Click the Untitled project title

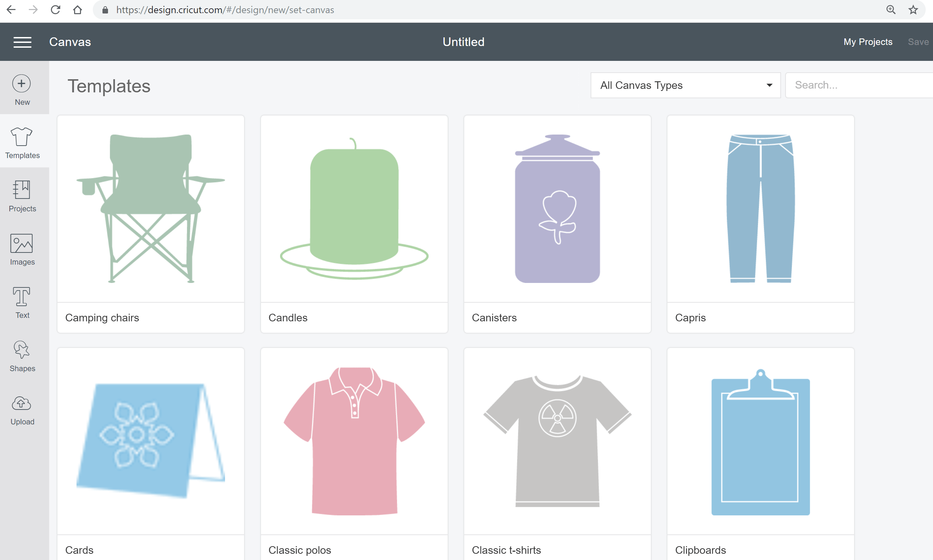tap(463, 42)
